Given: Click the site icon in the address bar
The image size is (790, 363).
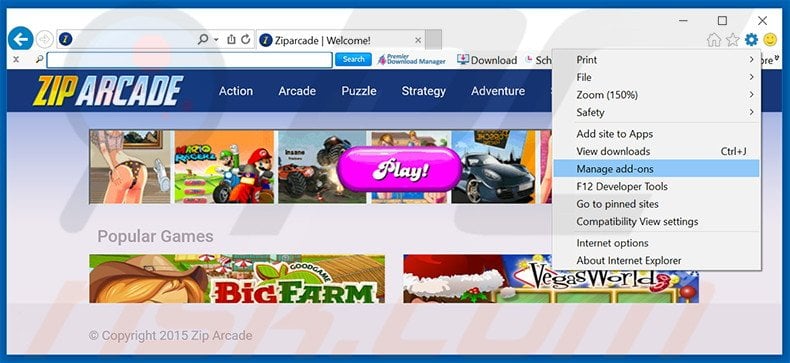Looking at the screenshot, I should 65,39.
